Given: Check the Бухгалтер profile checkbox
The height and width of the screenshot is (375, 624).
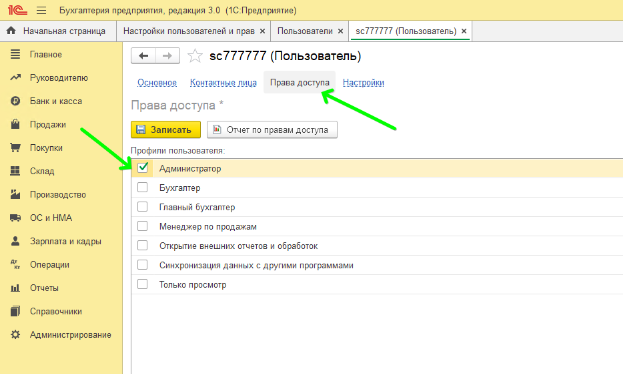Looking at the screenshot, I should point(142,187).
